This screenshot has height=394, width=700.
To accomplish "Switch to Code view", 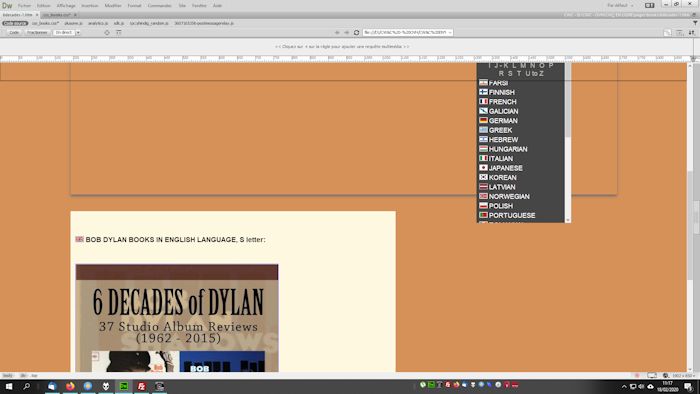I will point(14,33).
